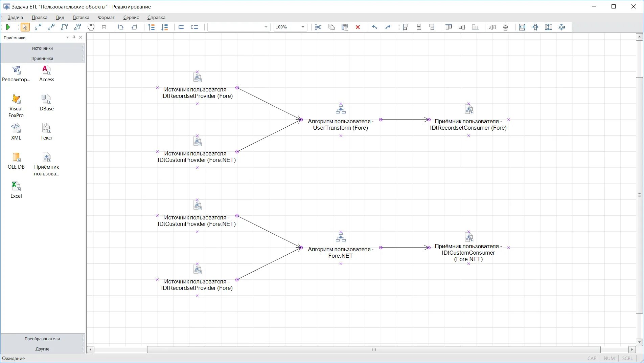
Task: Select the Excel consumer icon
Action: (x=16, y=190)
